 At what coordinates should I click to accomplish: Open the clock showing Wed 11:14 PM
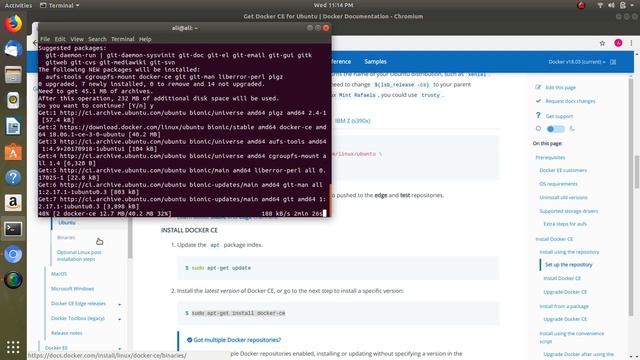(333, 5)
